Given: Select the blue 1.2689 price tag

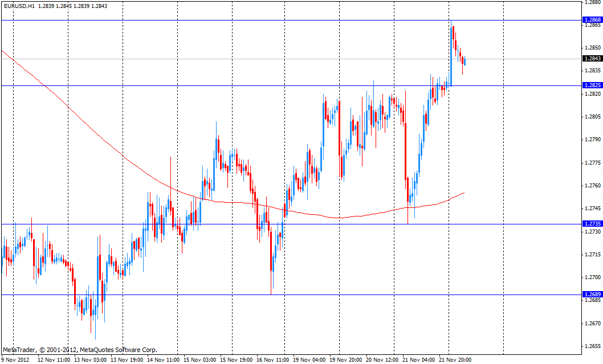Looking at the screenshot, I should tap(592, 295).
